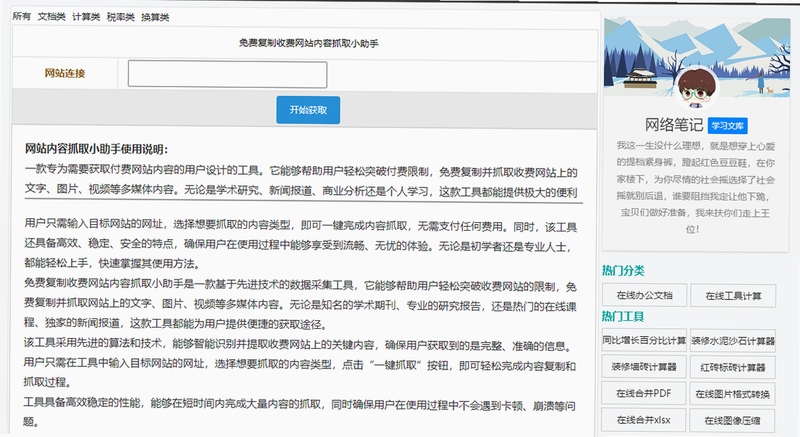This screenshot has height=437, width=800.
Task: Open the 装修墙砖计算器 tool
Action: (x=644, y=367)
